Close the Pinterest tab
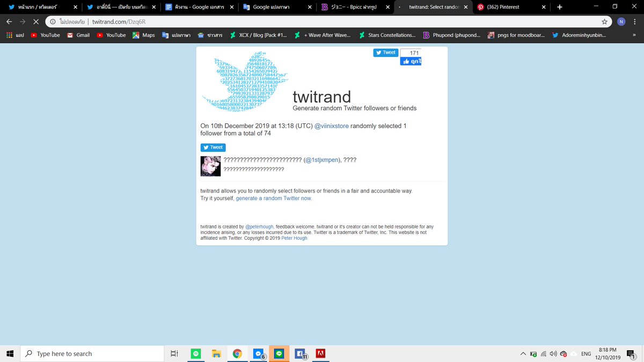Image resolution: width=644 pixels, height=362 pixels. tap(543, 7)
